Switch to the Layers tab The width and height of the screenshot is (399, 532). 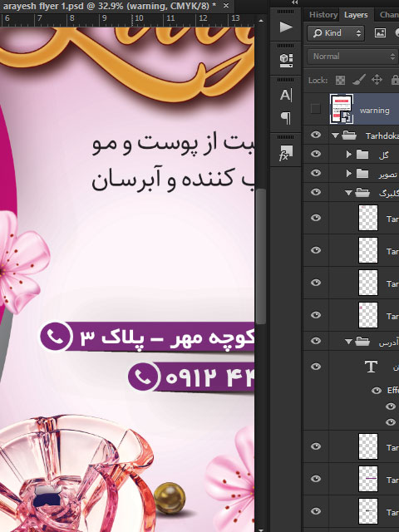pos(356,15)
